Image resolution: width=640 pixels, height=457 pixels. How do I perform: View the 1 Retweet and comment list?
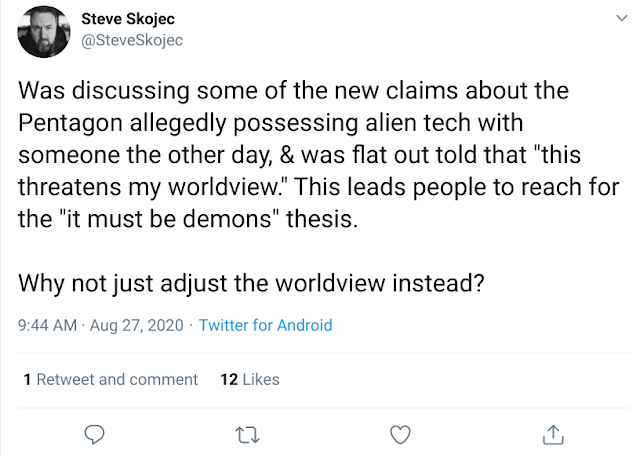point(110,379)
